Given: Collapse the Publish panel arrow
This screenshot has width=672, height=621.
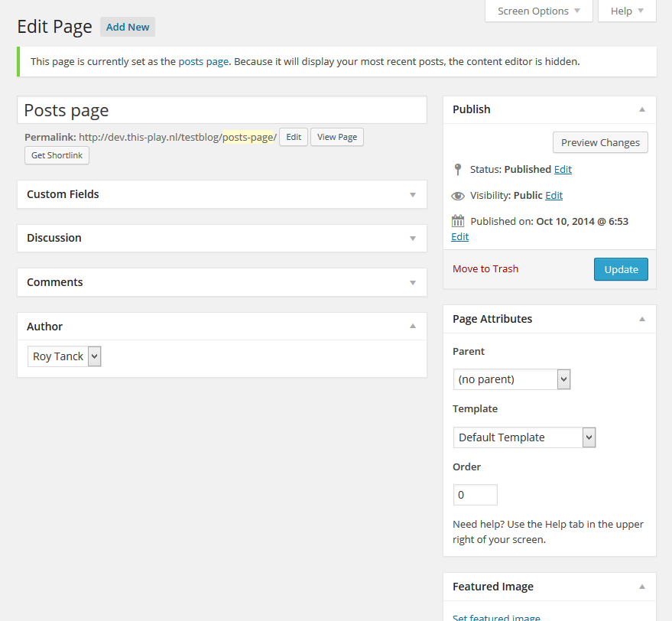Looking at the screenshot, I should (642, 109).
